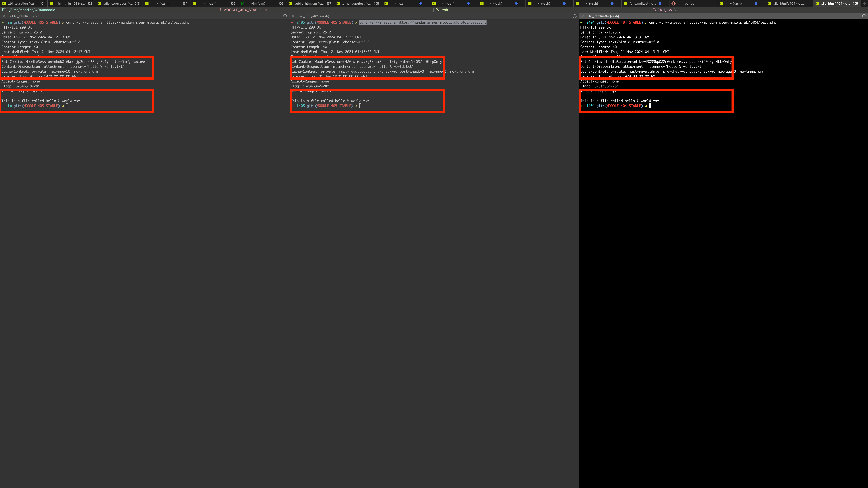
Task: Click the Date 04:12:13 GMT header line
Action: point(37,37)
